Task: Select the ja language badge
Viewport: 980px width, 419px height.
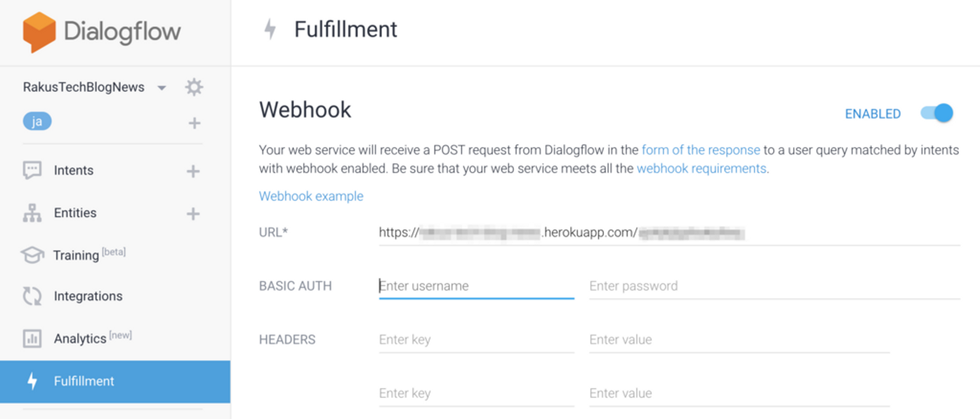Action: tap(37, 122)
